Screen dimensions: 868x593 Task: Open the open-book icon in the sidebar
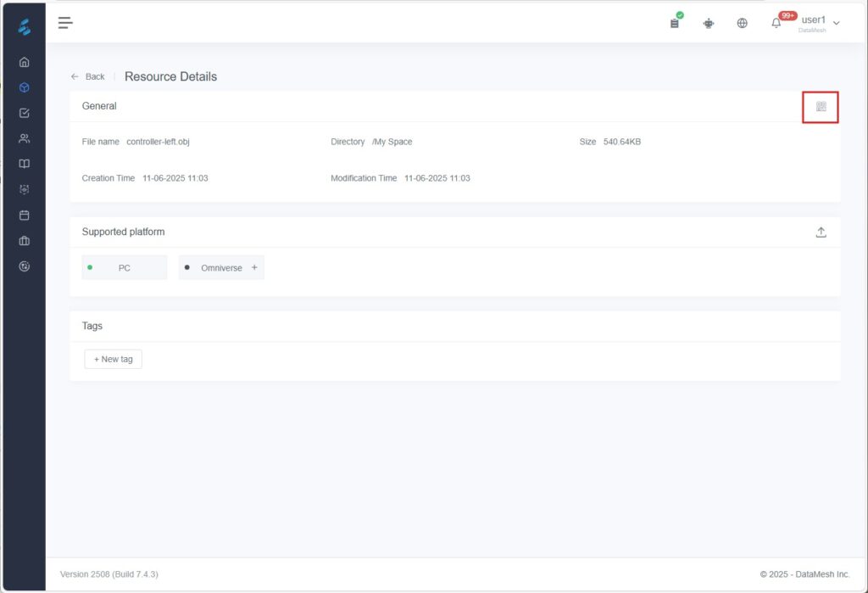tap(25, 164)
